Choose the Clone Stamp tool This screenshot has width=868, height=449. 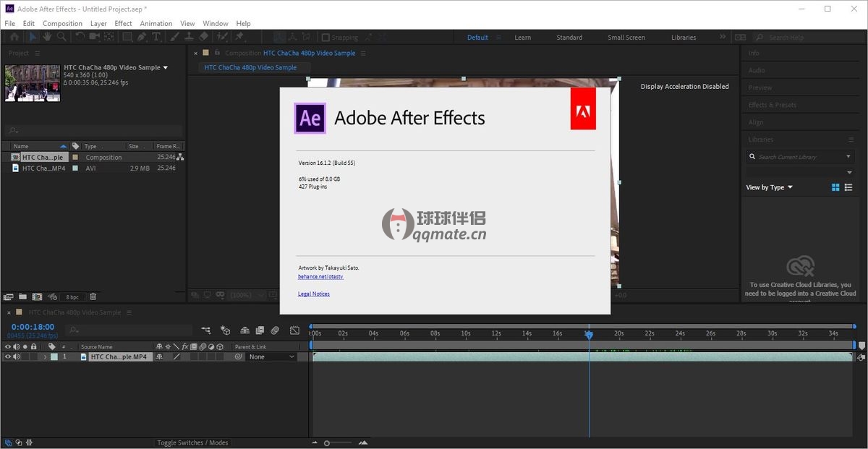pos(189,37)
